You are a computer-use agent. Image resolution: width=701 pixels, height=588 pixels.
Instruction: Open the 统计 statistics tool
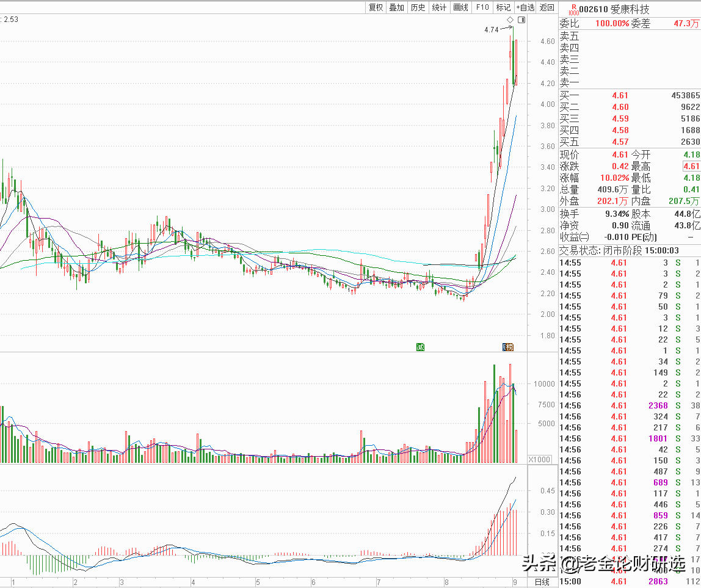[x=439, y=7]
